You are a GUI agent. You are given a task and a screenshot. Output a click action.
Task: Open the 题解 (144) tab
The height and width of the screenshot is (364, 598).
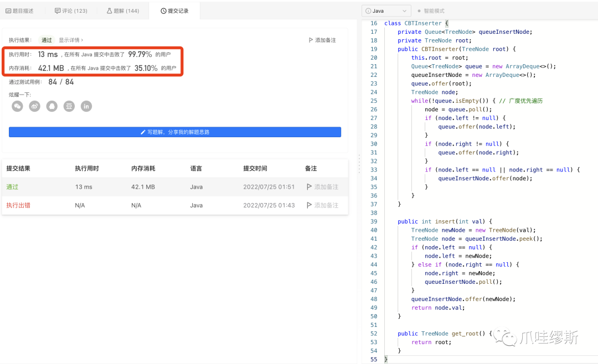point(122,10)
